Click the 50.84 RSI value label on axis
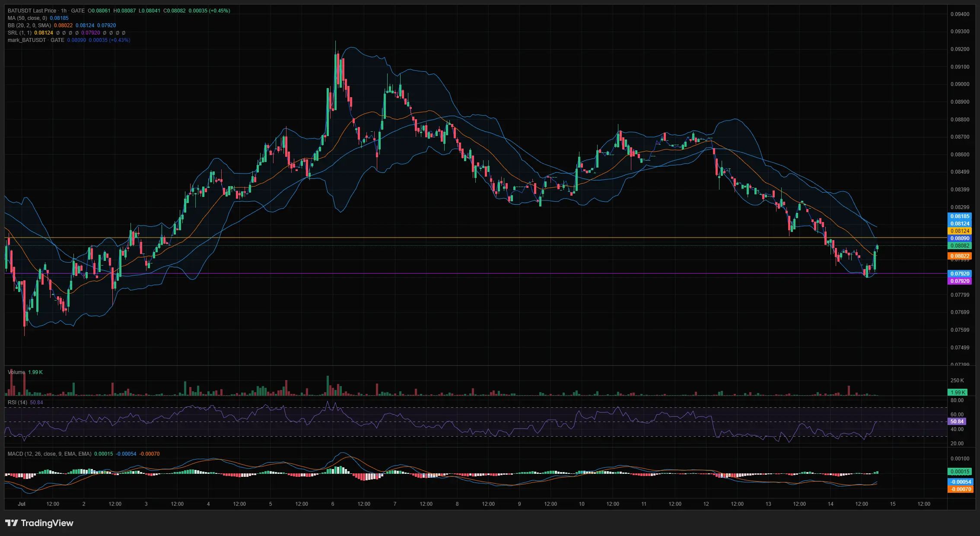This screenshot has height=536, width=980. 957,422
